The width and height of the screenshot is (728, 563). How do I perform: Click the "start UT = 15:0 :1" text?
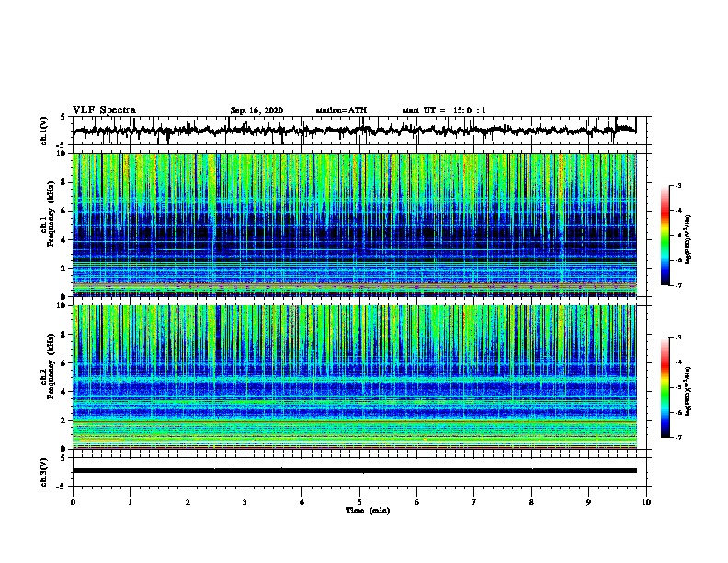point(444,110)
